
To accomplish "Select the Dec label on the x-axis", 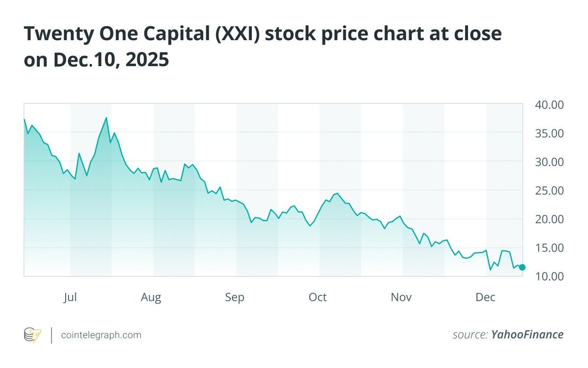I will pos(486,297).
